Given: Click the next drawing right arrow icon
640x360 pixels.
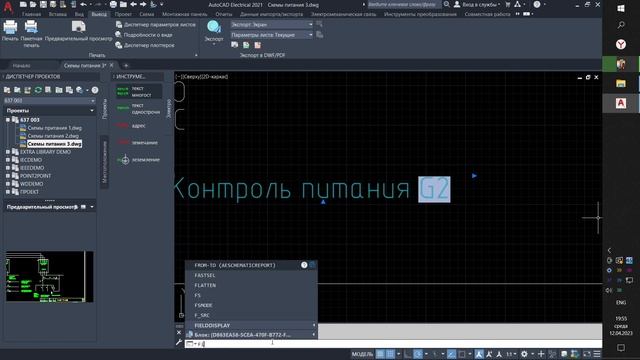Looking at the screenshot, I should point(143,4).
